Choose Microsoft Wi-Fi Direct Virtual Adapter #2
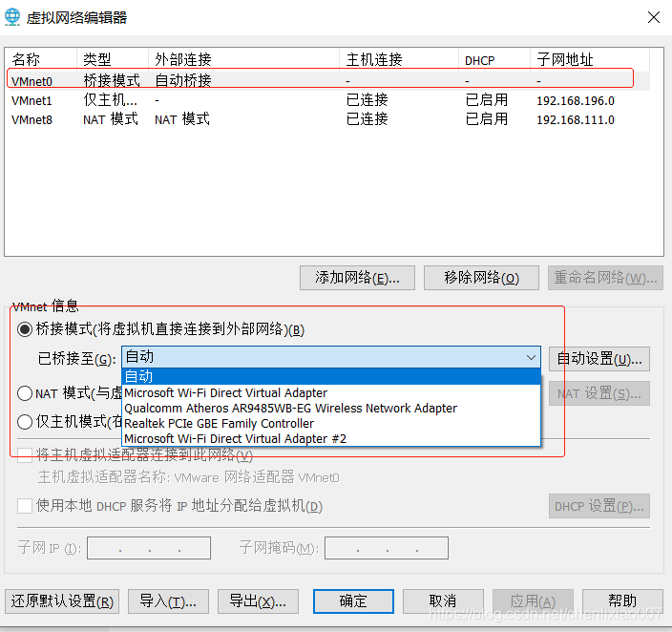This screenshot has height=632, width=672. point(331,438)
